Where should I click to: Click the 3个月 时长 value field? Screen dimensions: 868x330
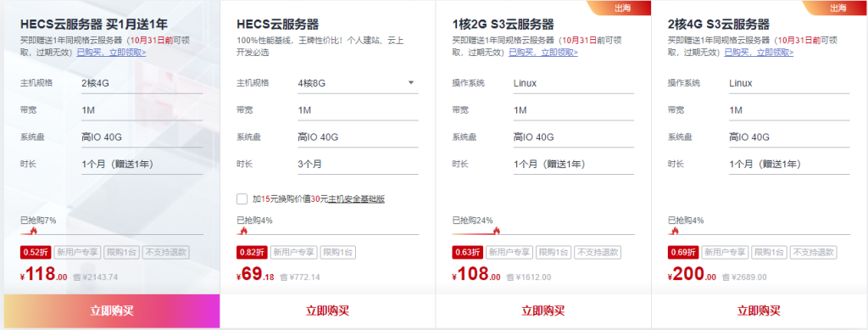pyautogui.click(x=358, y=164)
